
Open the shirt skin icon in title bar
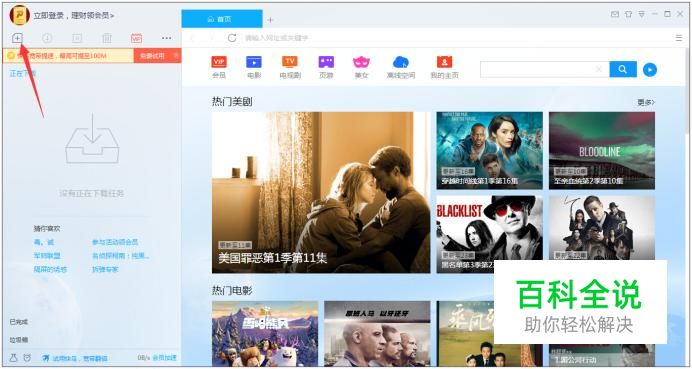pyautogui.click(x=628, y=14)
